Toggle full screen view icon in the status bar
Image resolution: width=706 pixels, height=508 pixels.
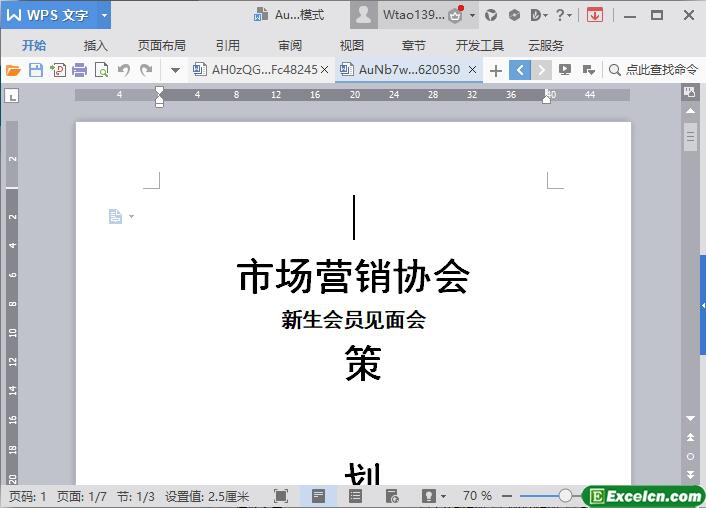tap(281, 496)
